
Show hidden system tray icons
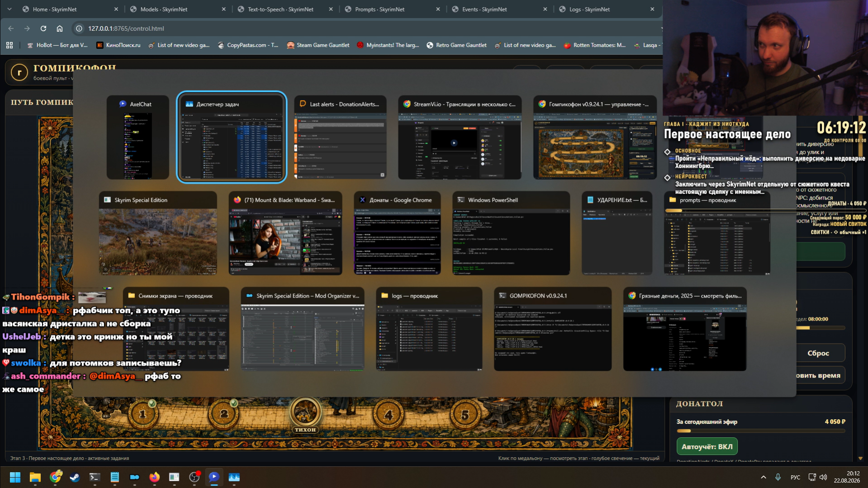764,477
